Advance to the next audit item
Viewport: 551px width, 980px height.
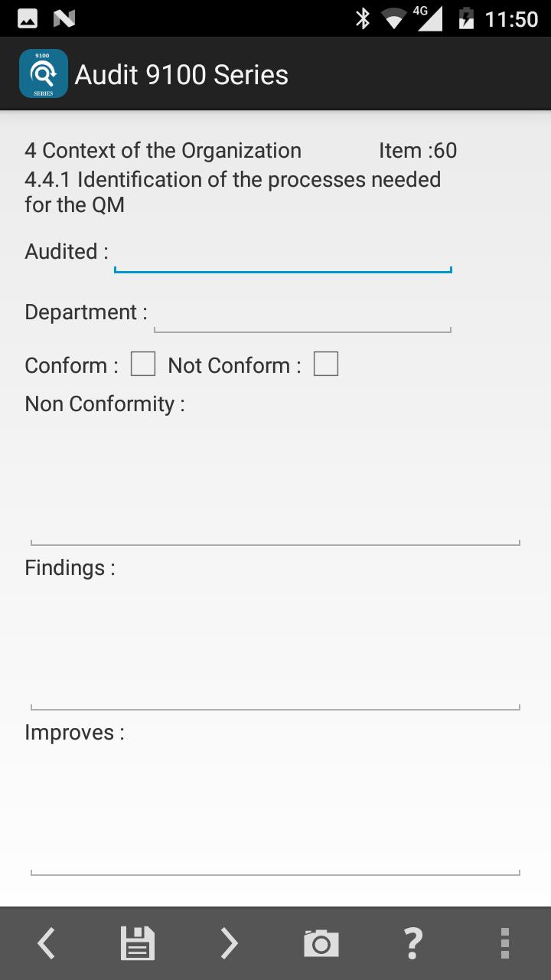(x=229, y=942)
